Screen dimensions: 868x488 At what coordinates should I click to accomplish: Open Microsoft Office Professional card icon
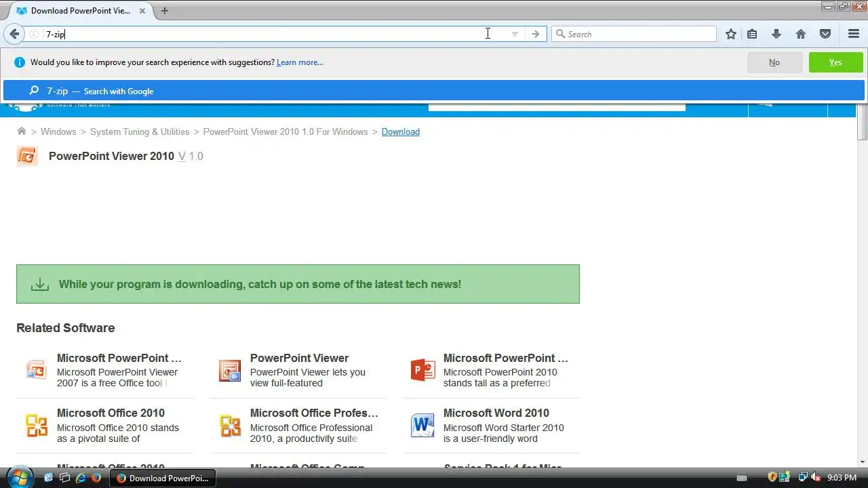coord(230,426)
